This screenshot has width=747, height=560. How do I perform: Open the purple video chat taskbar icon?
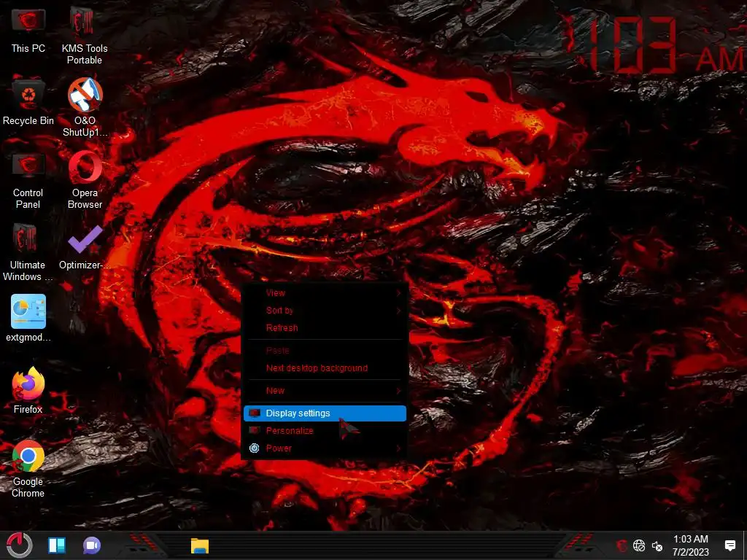tap(92, 545)
